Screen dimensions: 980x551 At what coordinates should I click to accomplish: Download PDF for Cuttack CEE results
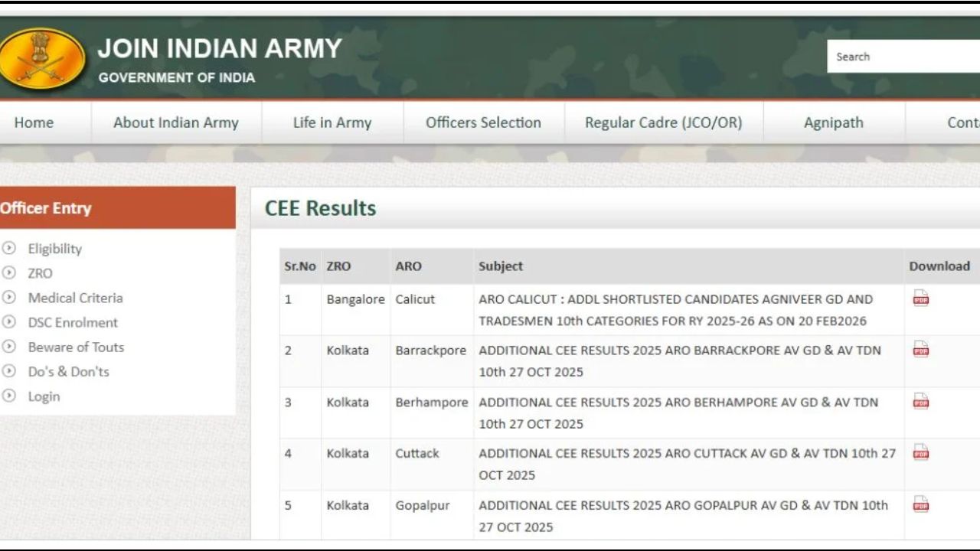[x=920, y=453]
